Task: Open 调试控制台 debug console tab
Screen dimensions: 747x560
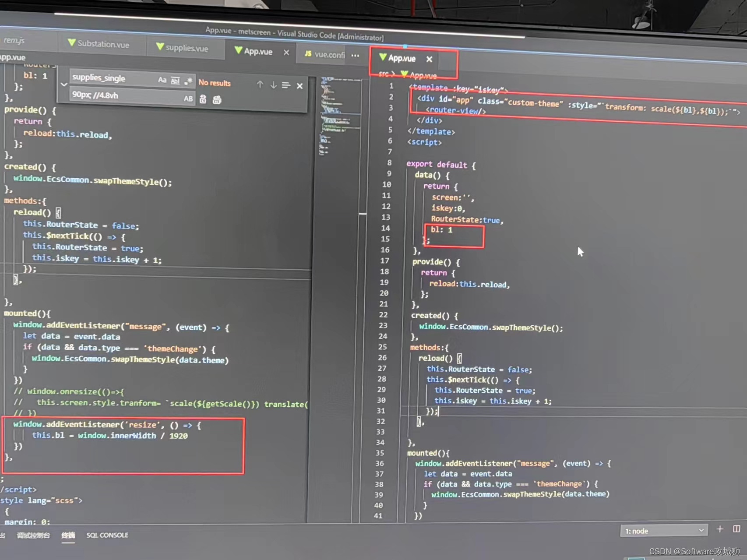Action: [33, 535]
